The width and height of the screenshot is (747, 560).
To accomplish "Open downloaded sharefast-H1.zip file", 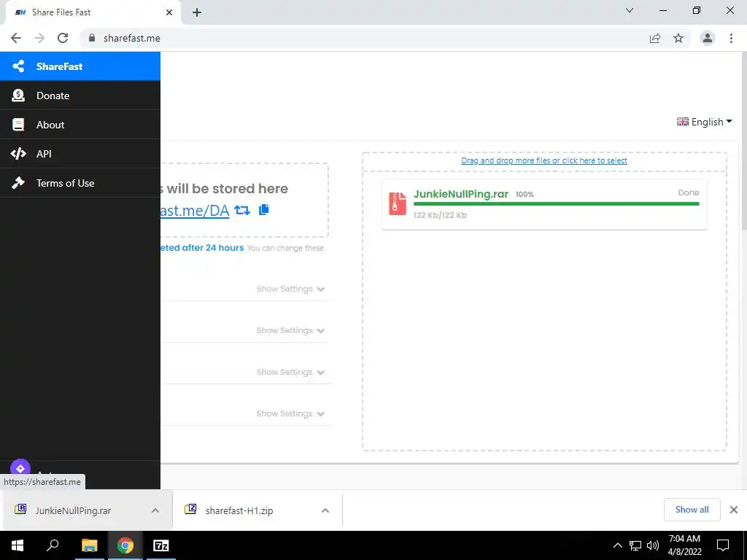I will tap(239, 510).
